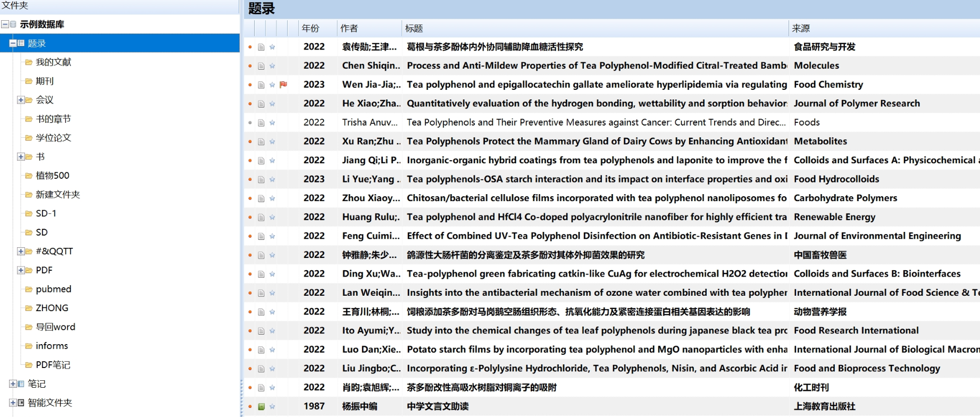Toggle read-status dot on Xu Ran row
The image size is (980, 417).
(250, 141)
